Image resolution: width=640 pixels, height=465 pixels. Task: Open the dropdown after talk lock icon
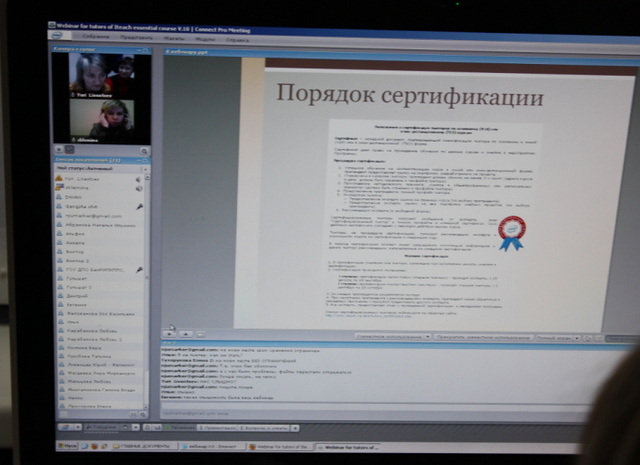point(136,427)
